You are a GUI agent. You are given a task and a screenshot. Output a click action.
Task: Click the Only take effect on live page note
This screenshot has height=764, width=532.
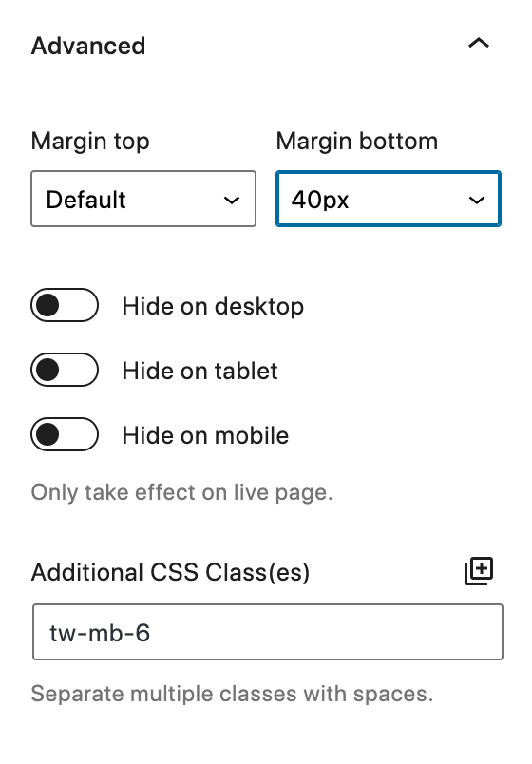[181, 492]
